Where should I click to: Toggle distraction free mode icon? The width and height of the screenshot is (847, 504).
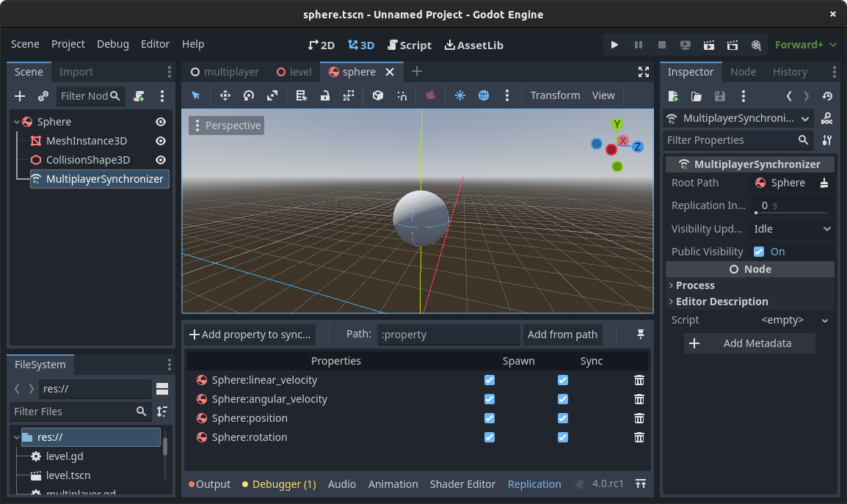coord(644,72)
